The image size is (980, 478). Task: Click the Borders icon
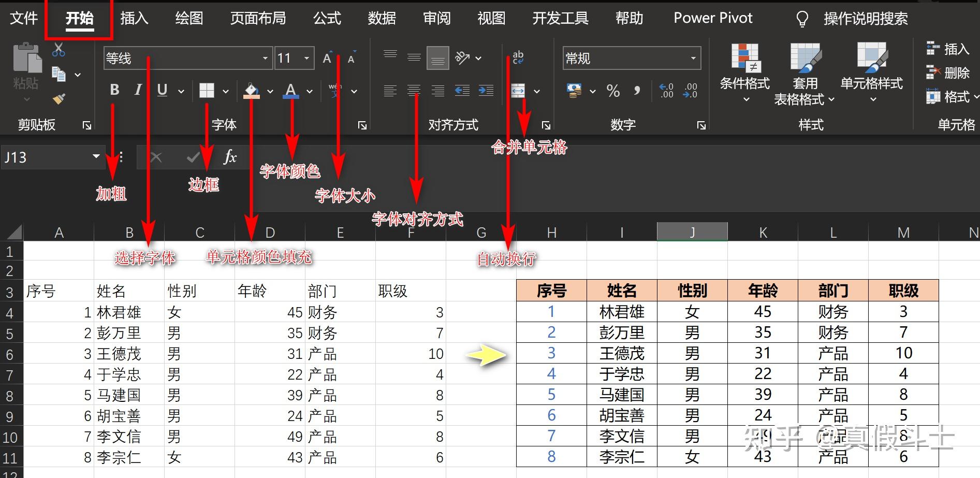[x=207, y=91]
